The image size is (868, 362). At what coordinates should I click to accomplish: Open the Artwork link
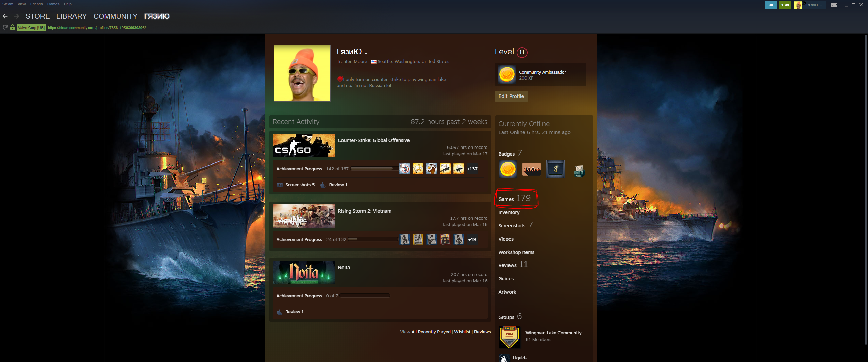[507, 292]
